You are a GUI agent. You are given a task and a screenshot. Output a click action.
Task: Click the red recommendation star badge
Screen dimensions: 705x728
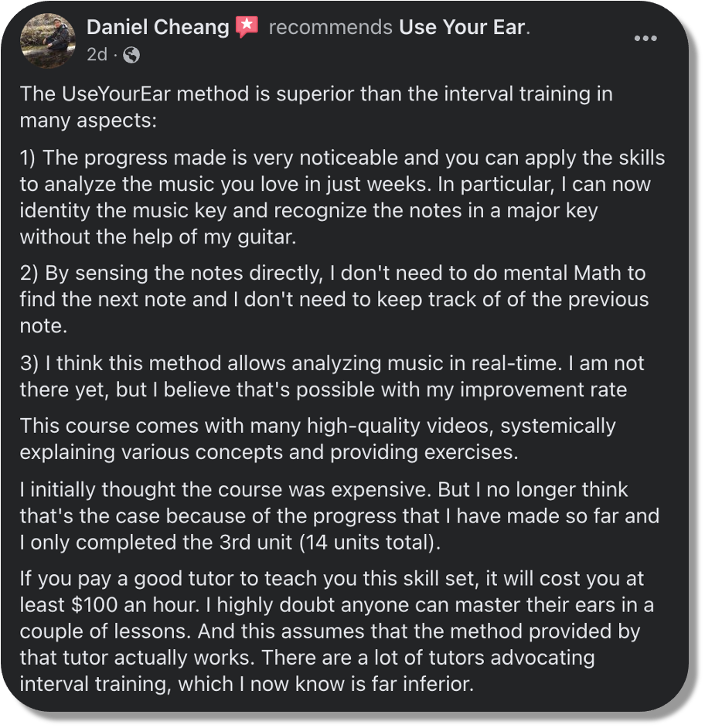[247, 28]
